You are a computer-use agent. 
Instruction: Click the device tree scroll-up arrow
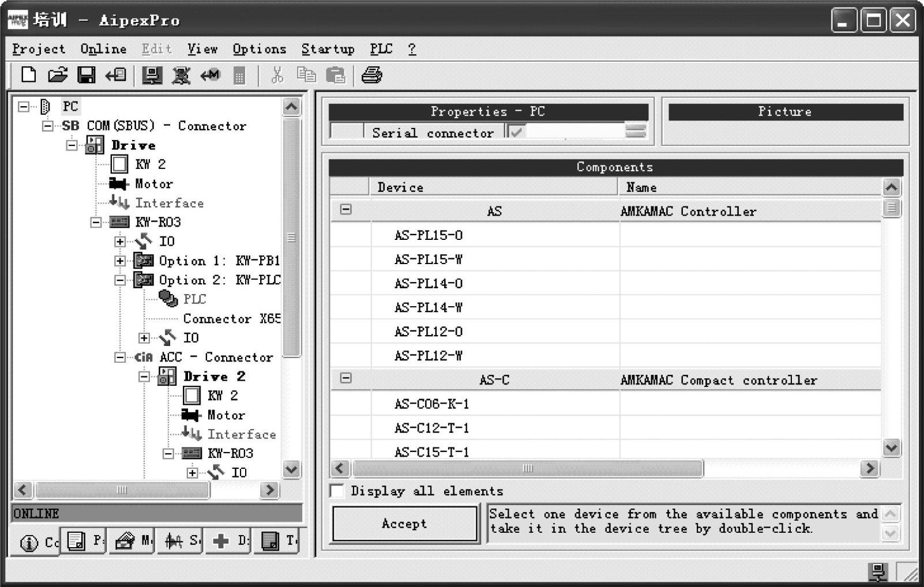tap(292, 107)
